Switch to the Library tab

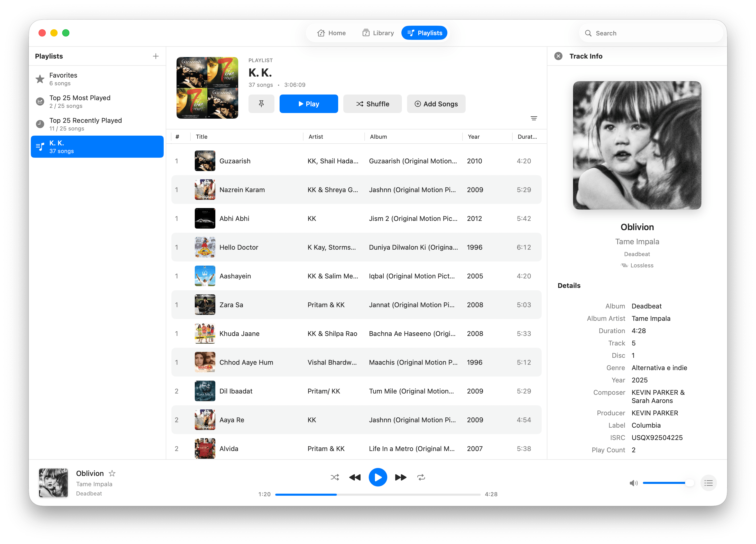[378, 33]
